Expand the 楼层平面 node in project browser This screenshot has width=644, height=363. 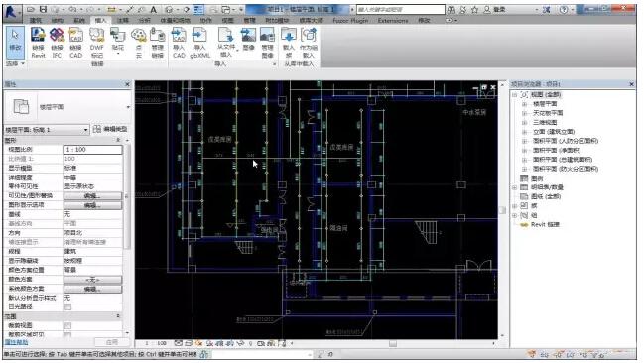tap(524, 104)
